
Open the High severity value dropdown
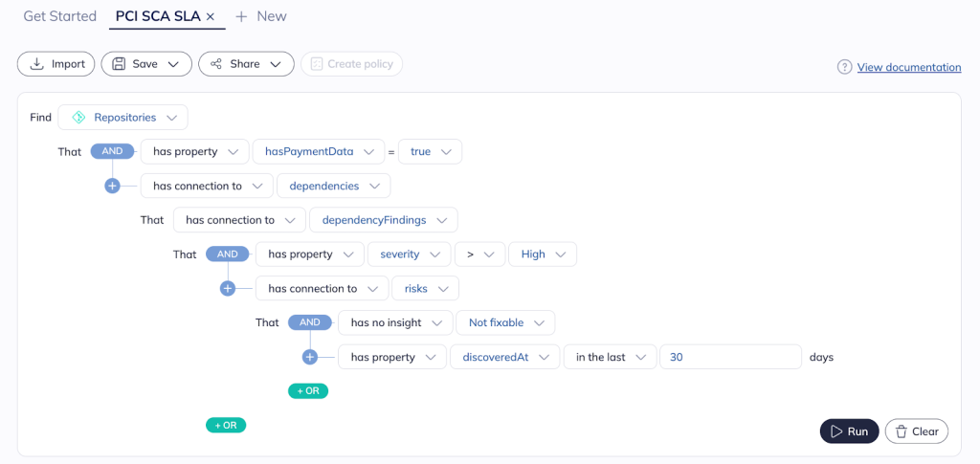click(x=542, y=254)
